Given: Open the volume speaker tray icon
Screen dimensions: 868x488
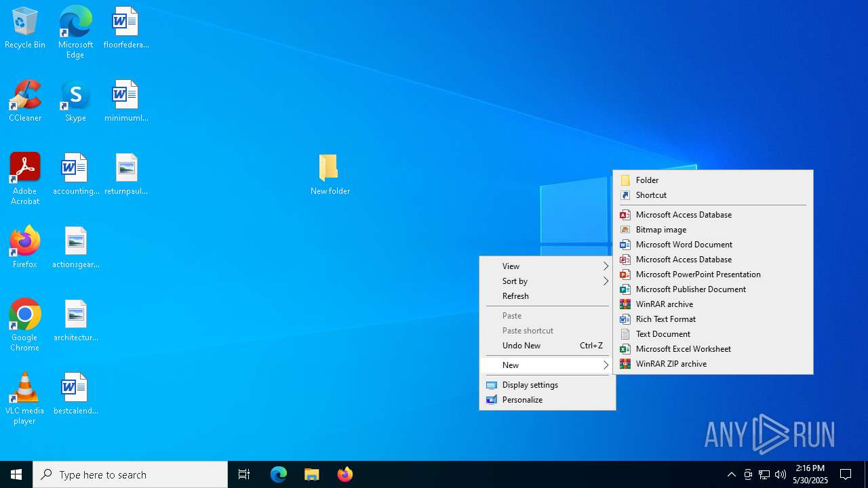Looking at the screenshot, I should tap(781, 474).
